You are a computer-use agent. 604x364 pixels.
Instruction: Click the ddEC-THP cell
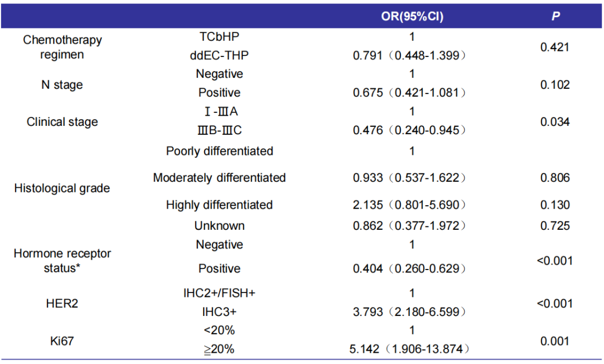[x=219, y=55]
